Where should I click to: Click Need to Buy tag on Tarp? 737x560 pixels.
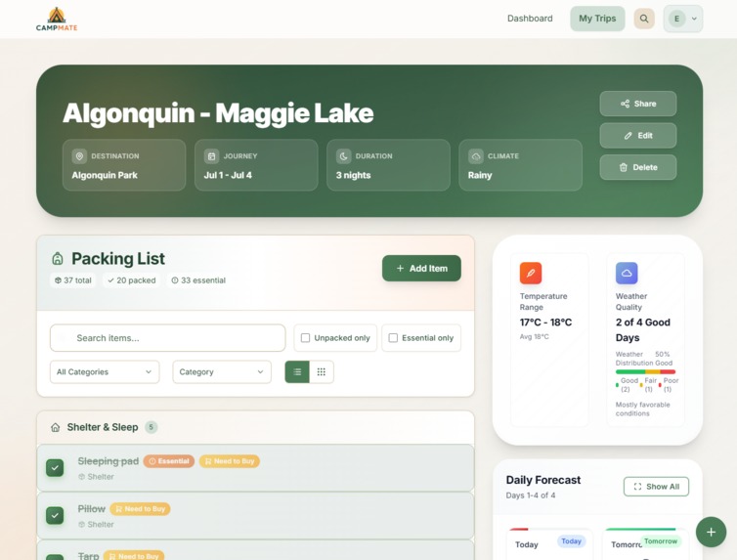(134, 556)
